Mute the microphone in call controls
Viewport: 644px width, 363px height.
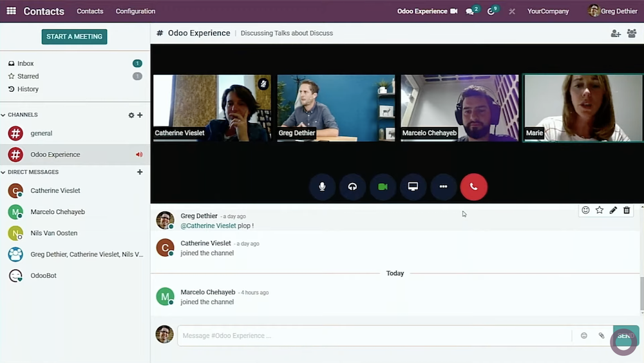(x=322, y=187)
